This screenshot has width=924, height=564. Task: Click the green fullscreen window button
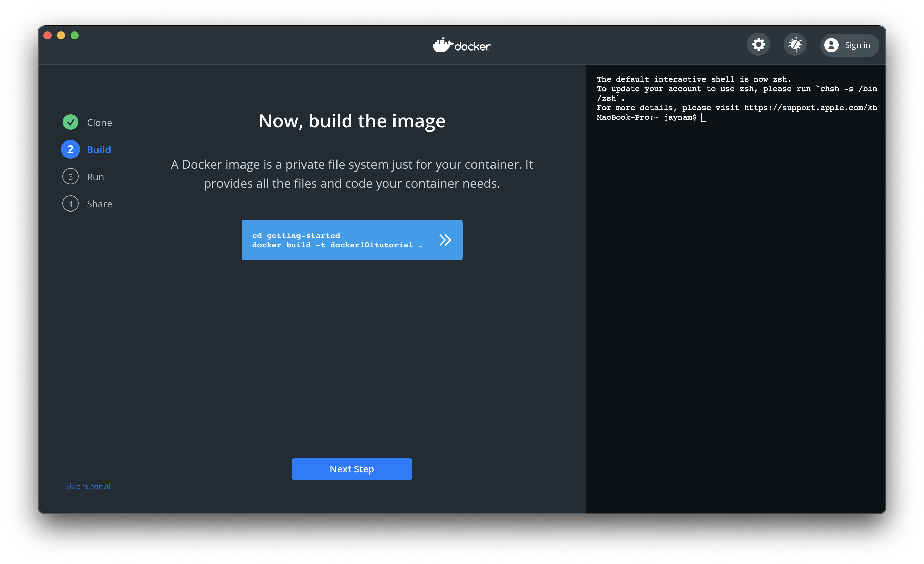pyautogui.click(x=75, y=35)
